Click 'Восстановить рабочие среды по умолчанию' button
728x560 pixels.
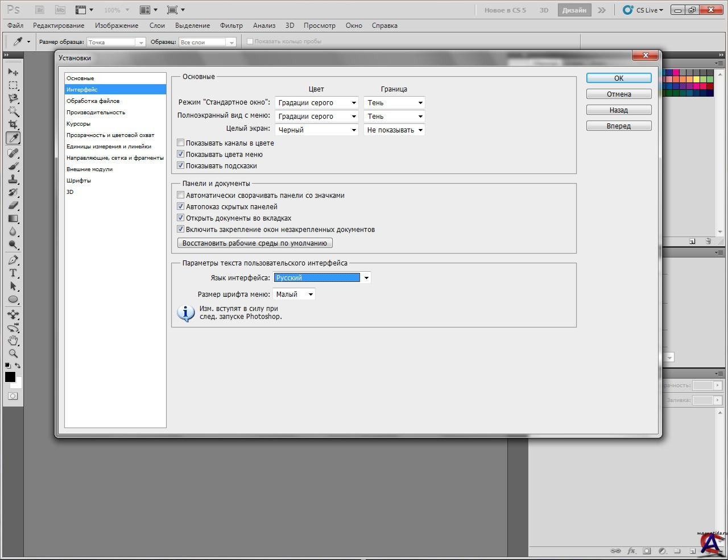[255, 243]
